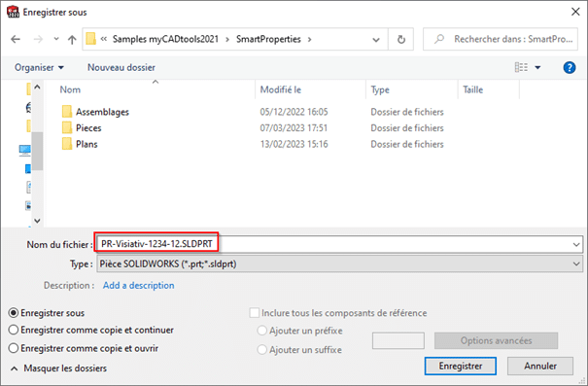This screenshot has height=386, width=588.
Task: Open view options dropdown arrow
Action: (537, 67)
